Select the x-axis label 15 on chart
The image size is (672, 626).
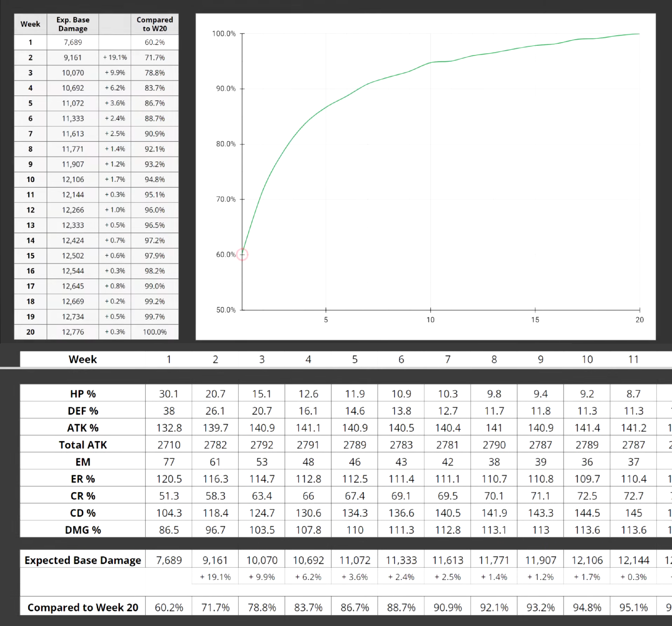pyautogui.click(x=535, y=320)
